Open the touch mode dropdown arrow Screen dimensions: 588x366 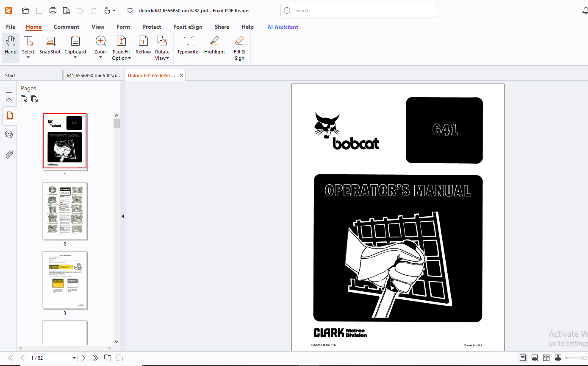point(114,11)
